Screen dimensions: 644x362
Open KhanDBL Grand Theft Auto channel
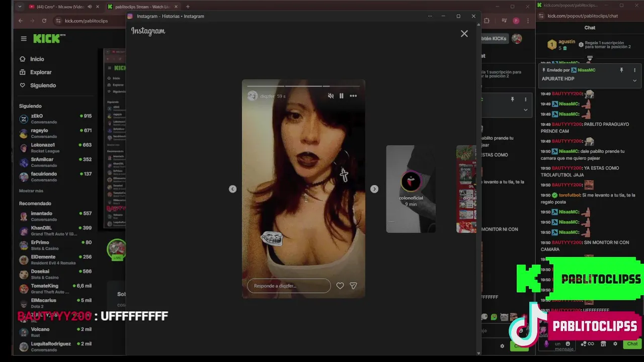tap(55, 231)
